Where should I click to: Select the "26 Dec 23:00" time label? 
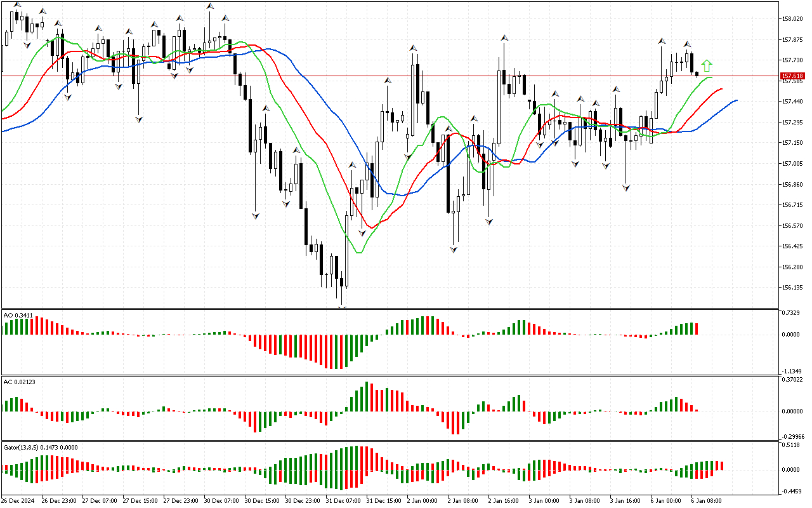coord(59,501)
